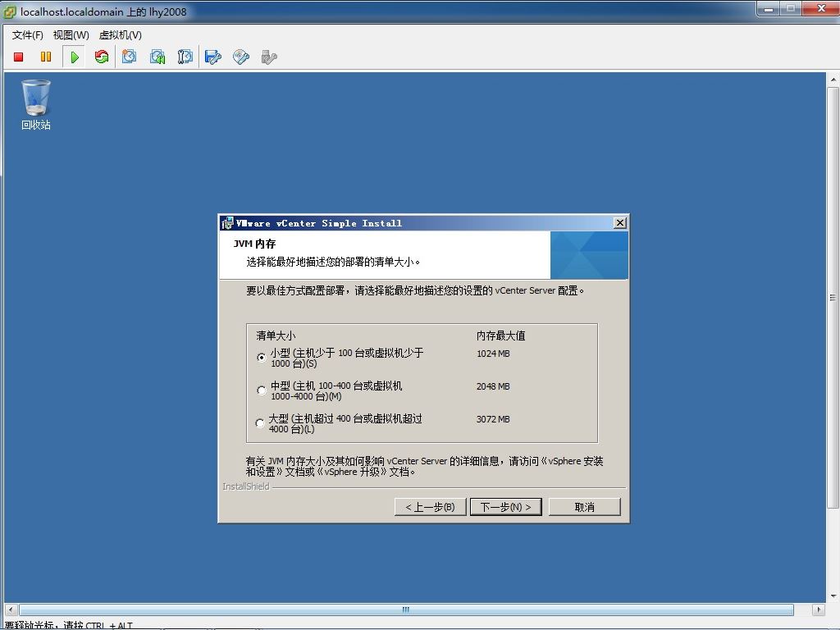Image resolution: width=840 pixels, height=630 pixels.
Task: Click the 1024 MB memory value
Action: tap(493, 354)
